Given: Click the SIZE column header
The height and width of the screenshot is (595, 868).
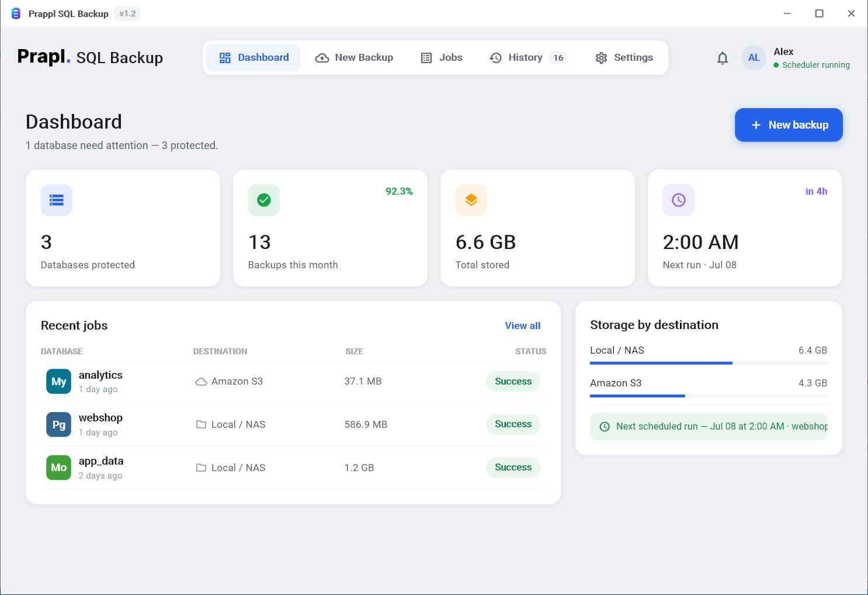Looking at the screenshot, I should pyautogui.click(x=354, y=351).
